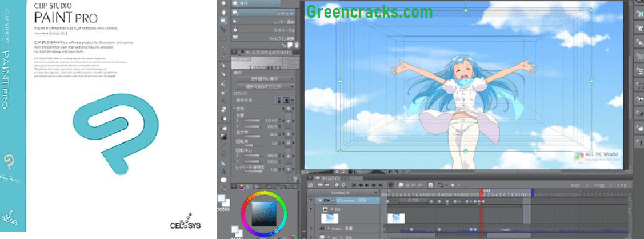Select the Balloon tool
Image resolution: width=644 pixels, height=239 pixels.
[223, 180]
